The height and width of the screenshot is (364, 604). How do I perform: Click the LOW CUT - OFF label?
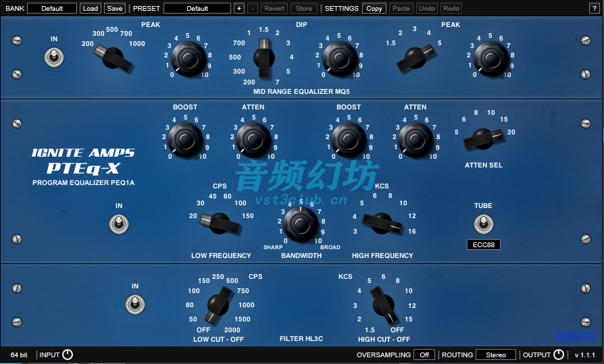(x=218, y=339)
